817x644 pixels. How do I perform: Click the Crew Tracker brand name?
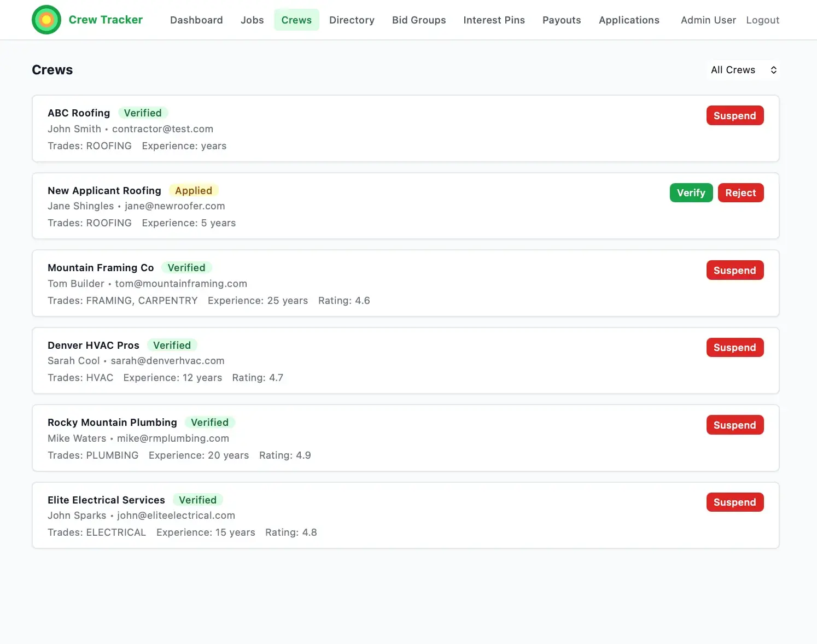[x=106, y=20]
